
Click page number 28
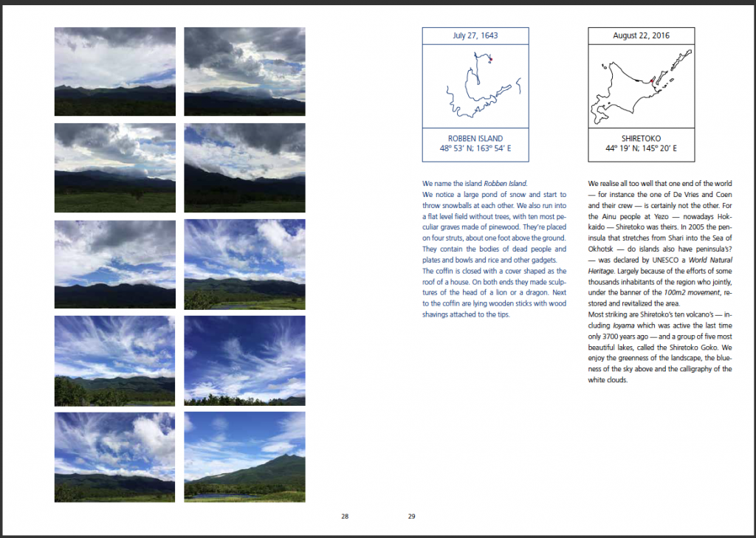(x=345, y=517)
